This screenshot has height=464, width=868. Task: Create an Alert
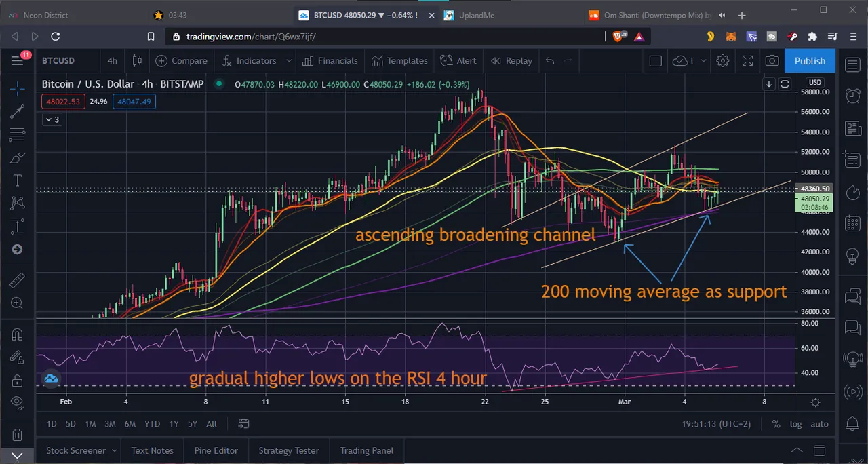point(458,61)
